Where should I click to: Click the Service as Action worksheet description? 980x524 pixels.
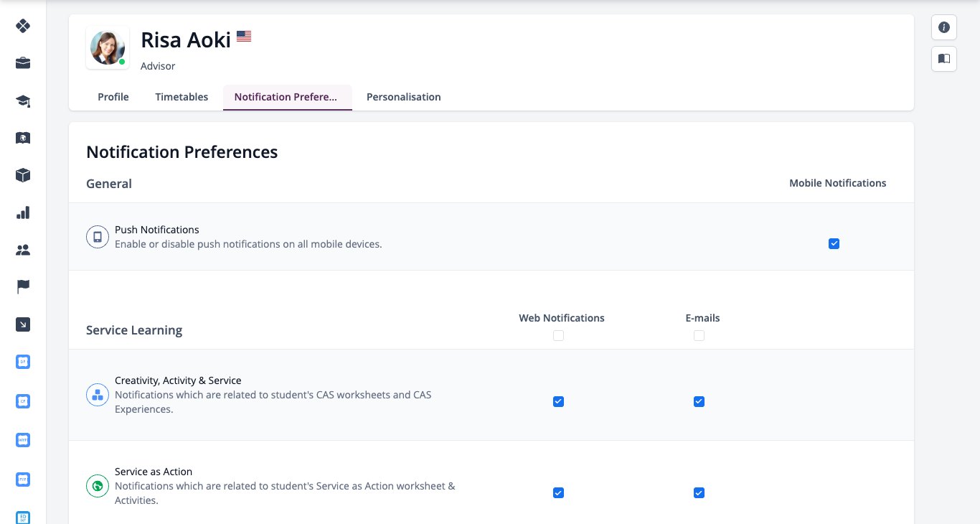pos(285,493)
